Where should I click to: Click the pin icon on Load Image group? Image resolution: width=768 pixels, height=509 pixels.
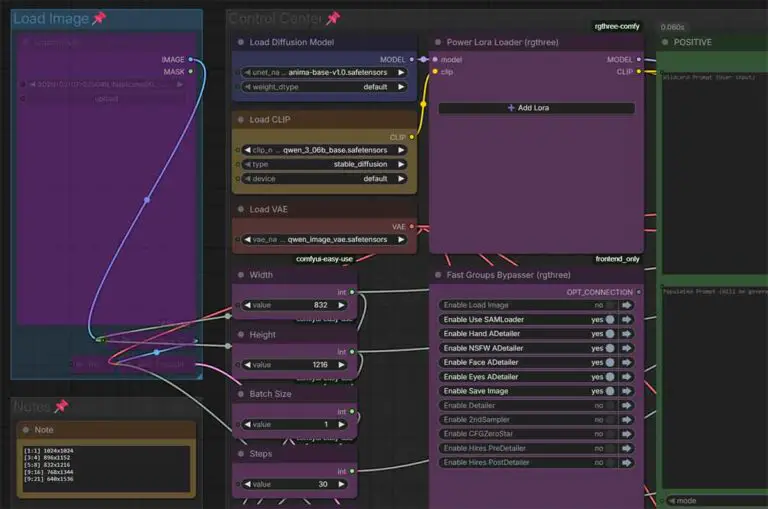coord(99,19)
